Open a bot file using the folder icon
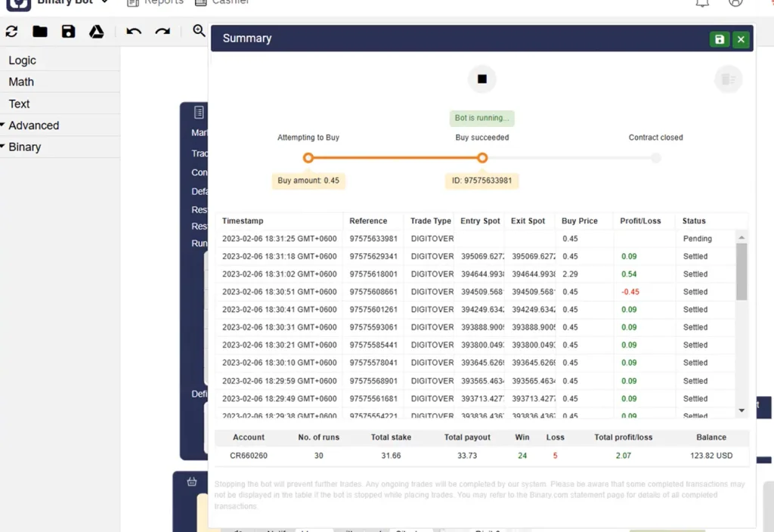Viewport: 774px width, 532px height. [x=39, y=31]
